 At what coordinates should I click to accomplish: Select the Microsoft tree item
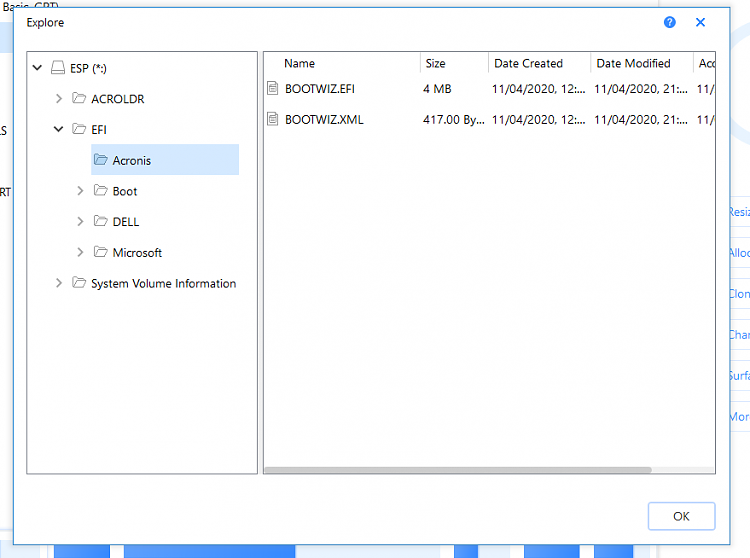137,252
